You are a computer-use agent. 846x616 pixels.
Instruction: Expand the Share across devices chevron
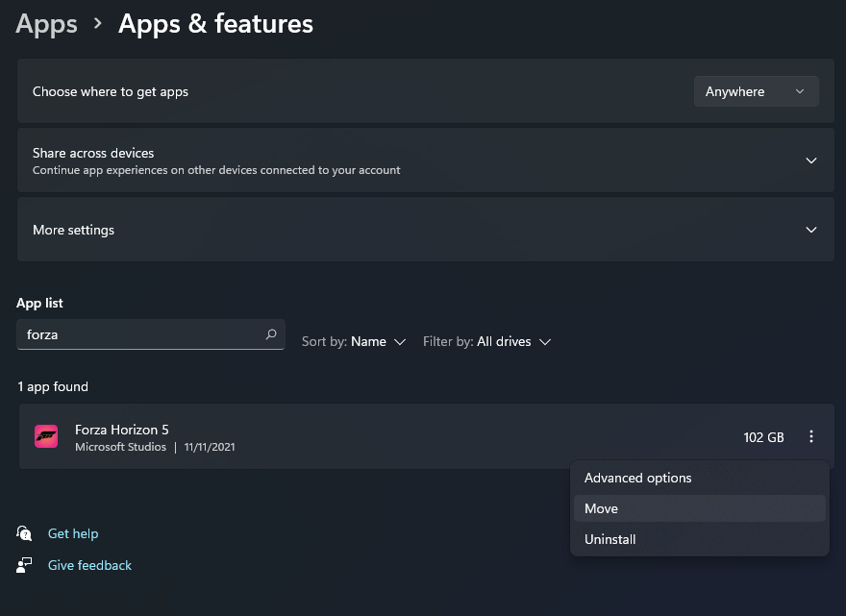[811, 160]
